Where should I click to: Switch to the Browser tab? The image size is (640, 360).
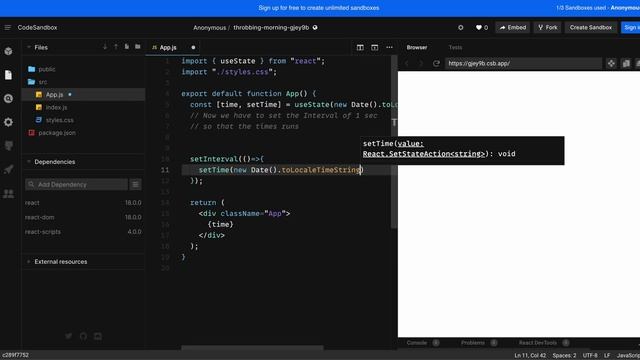click(x=417, y=47)
